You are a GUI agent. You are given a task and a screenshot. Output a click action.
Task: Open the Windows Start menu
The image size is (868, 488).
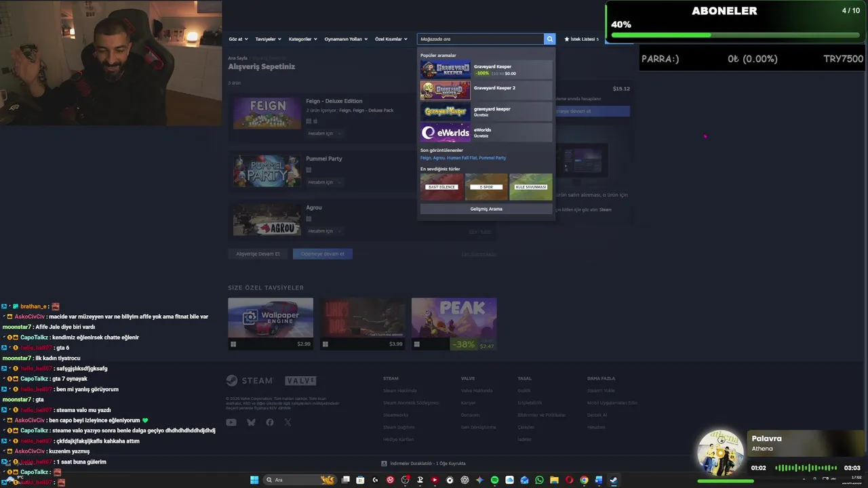(254, 480)
